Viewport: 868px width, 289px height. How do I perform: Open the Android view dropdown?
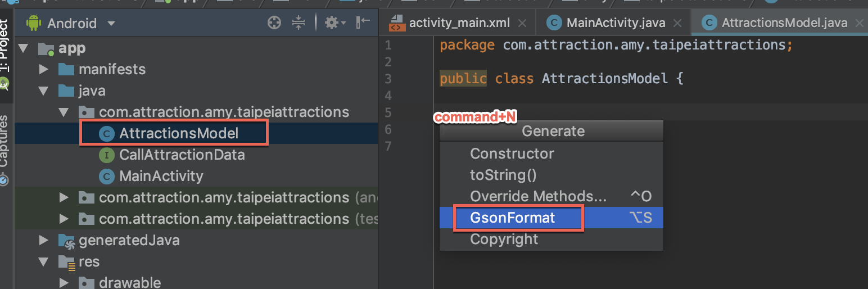(x=111, y=24)
